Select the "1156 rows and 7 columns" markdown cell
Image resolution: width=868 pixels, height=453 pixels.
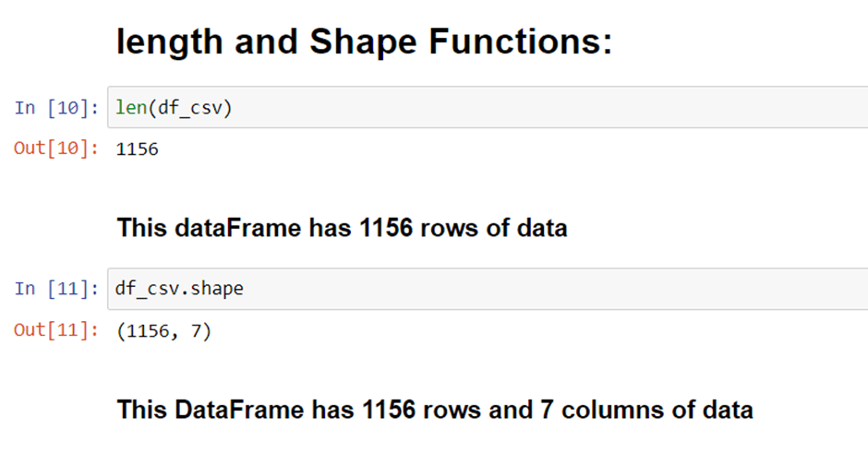435,410
